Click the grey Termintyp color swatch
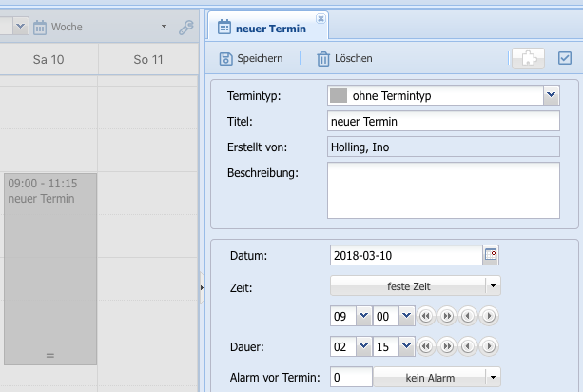Image resolution: width=583 pixels, height=392 pixels. (x=337, y=95)
